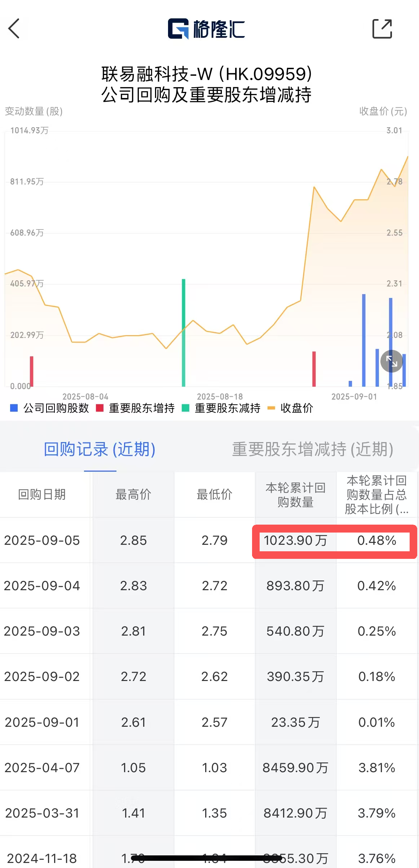Tap the 0.25% share ratio cell
The image size is (419, 868).
coord(377,631)
